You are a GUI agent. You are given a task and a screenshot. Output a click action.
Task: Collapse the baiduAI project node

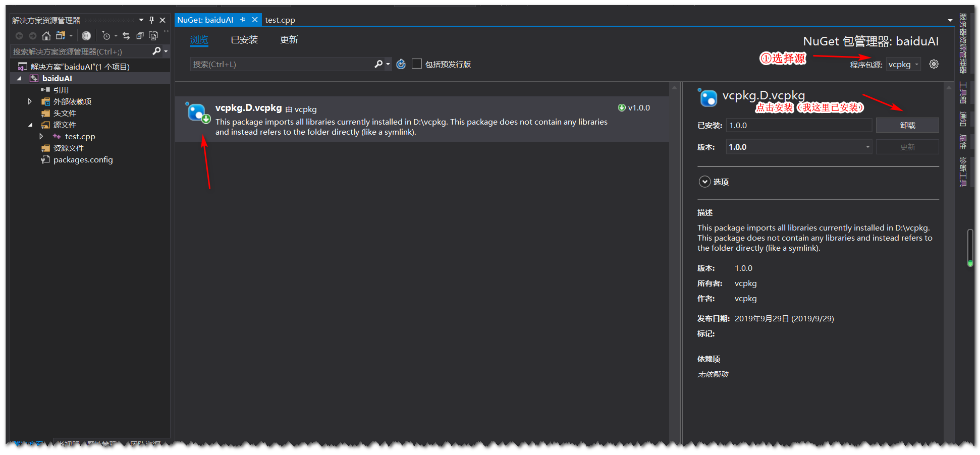coord(19,78)
